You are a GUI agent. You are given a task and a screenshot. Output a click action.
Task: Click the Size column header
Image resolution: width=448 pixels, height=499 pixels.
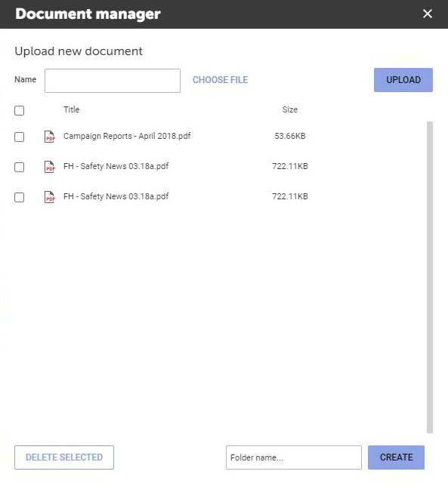[290, 109]
